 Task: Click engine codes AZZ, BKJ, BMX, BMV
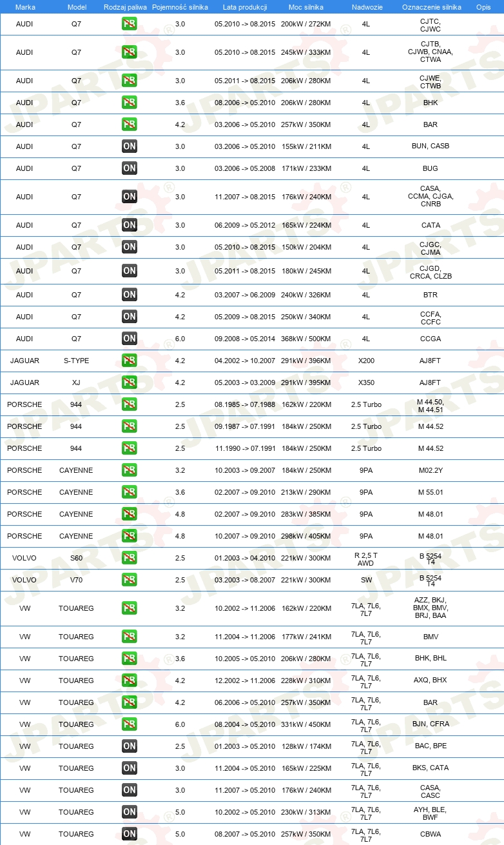431,608
